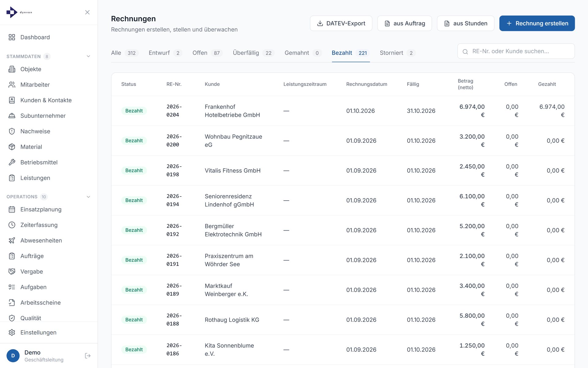Create invoice aus Stunden
Image resolution: width=588 pixels, height=368 pixels.
click(465, 23)
